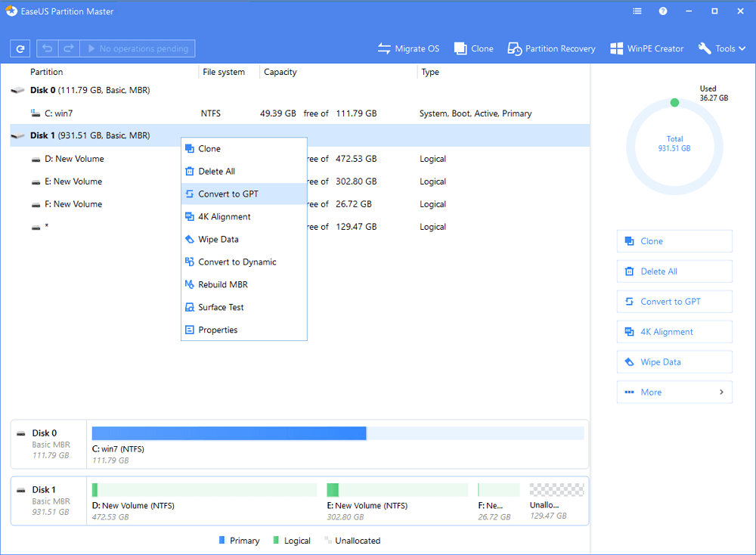
Task: Click the Clone toolbar button
Action: (x=474, y=48)
